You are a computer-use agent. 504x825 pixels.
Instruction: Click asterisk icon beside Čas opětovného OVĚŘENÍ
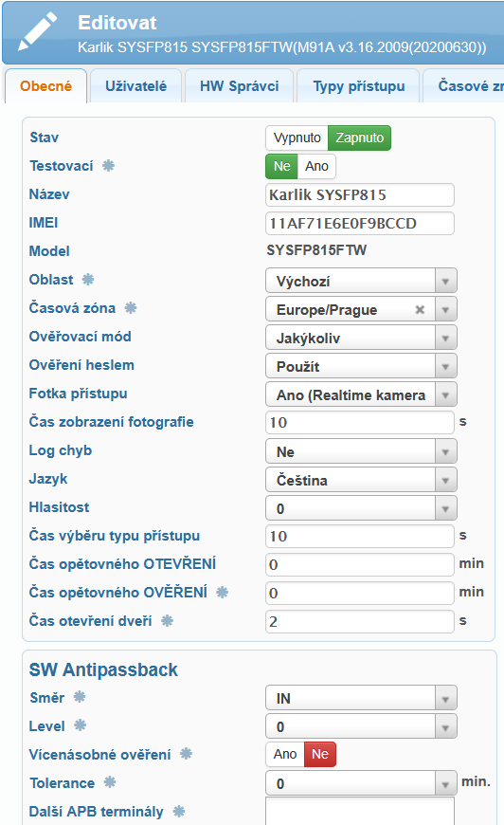tap(223, 592)
